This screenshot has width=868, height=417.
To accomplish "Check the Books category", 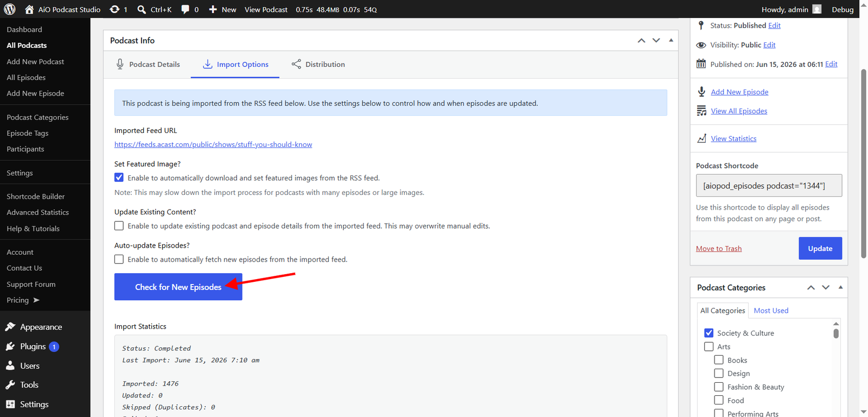I will click(719, 360).
